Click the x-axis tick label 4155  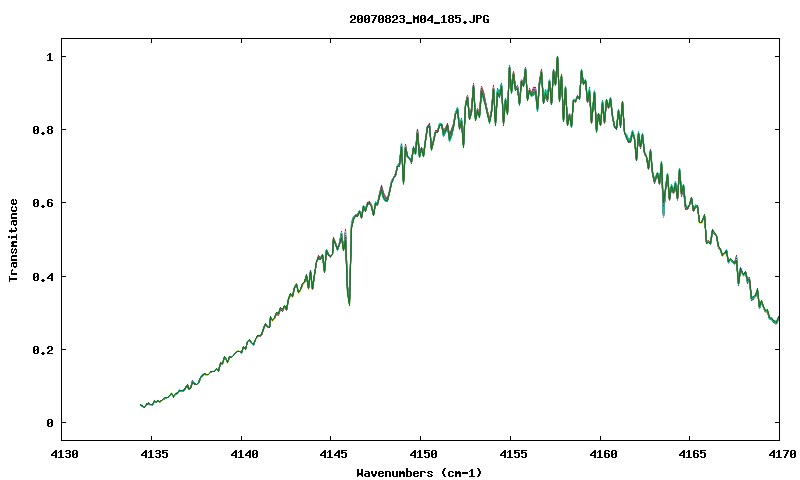click(511, 454)
